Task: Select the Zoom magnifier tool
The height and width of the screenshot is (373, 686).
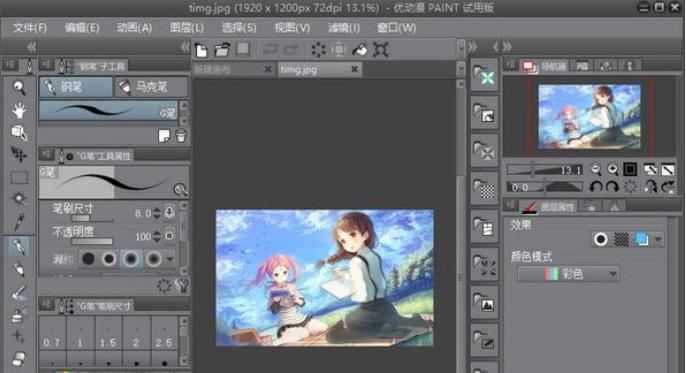Action: [19, 87]
